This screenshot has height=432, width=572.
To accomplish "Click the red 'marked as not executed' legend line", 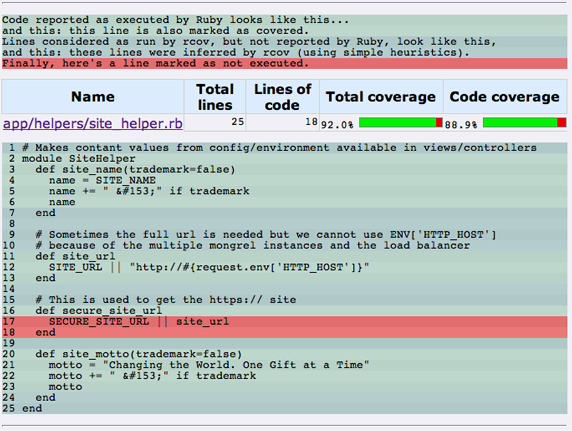I will [x=285, y=63].
